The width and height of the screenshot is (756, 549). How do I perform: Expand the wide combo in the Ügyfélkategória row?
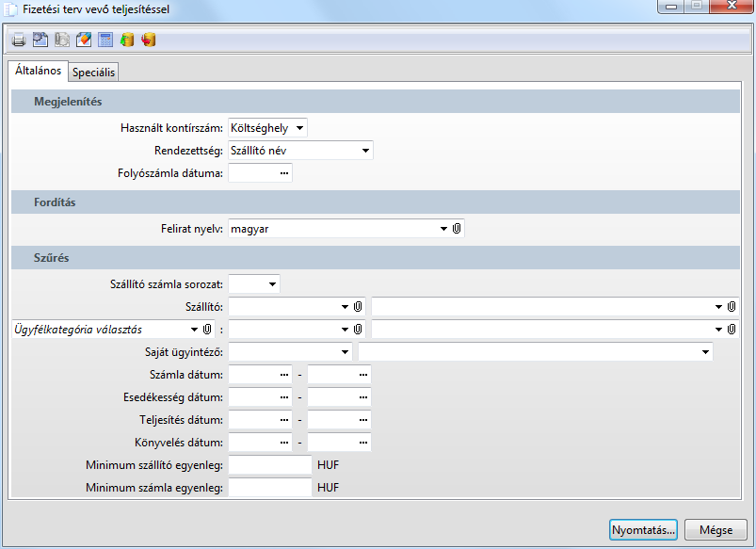(x=718, y=330)
